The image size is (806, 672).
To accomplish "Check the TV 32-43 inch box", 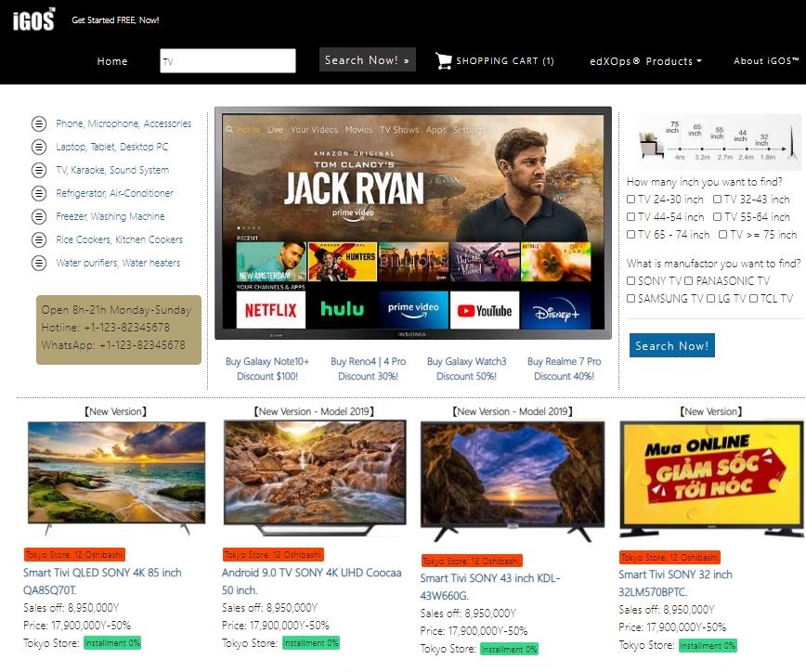I will (x=717, y=200).
